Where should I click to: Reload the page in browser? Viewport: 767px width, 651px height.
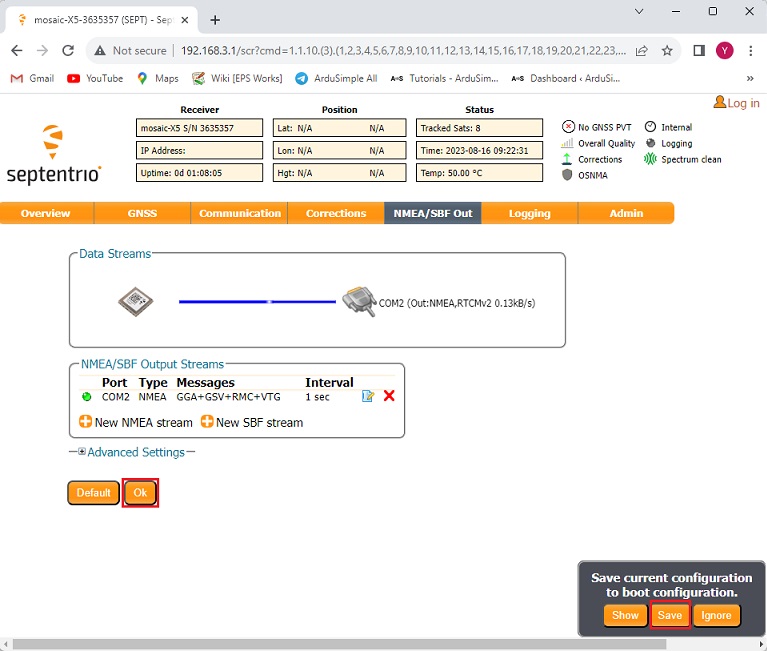pyautogui.click(x=68, y=51)
